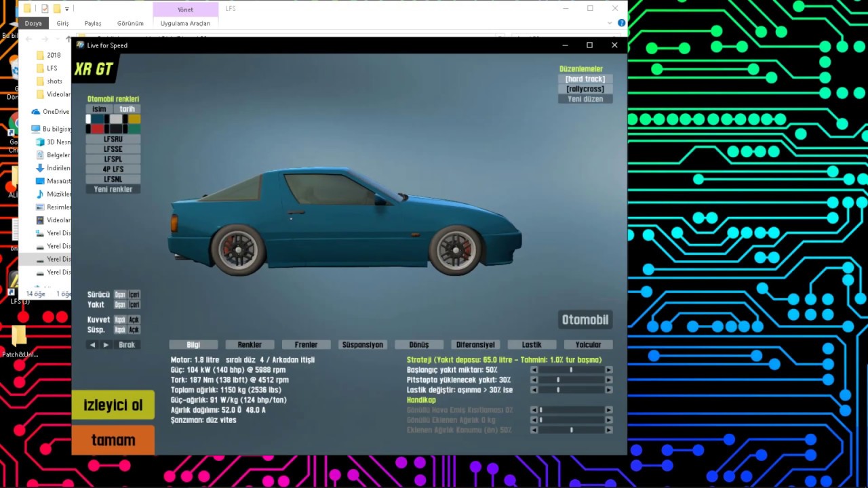Click the orange tamam button

pos(113,441)
